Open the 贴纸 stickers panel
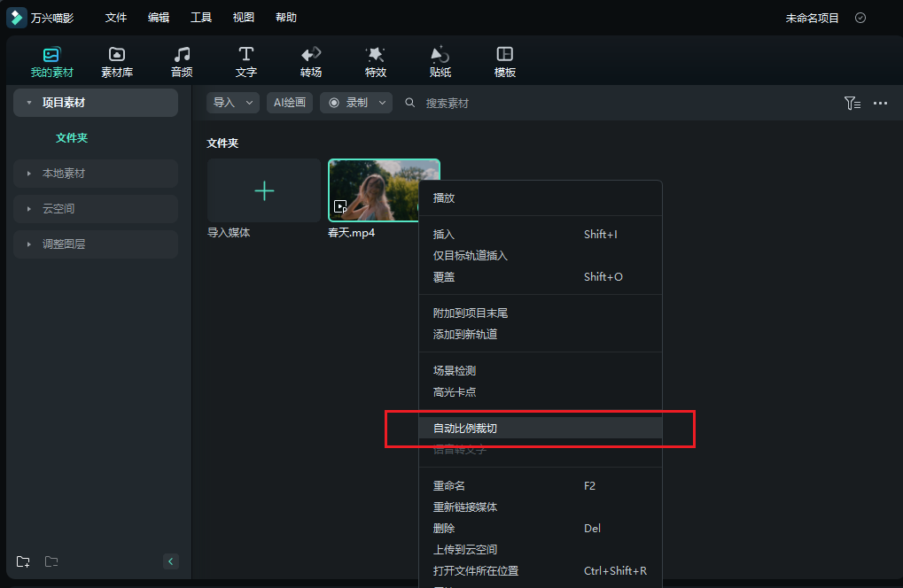 440,60
